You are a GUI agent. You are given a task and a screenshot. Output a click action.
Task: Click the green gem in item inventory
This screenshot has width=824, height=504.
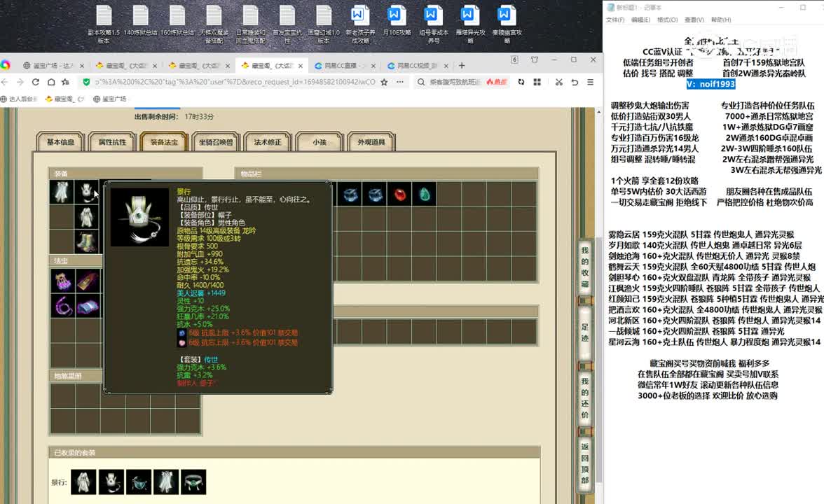(x=425, y=195)
